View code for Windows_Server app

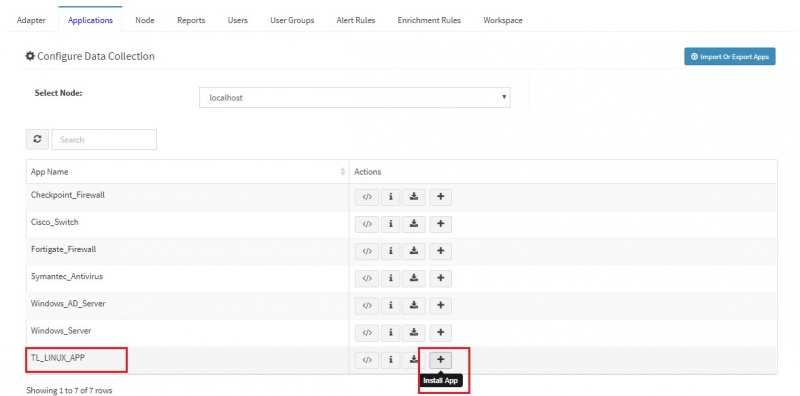[x=367, y=333]
